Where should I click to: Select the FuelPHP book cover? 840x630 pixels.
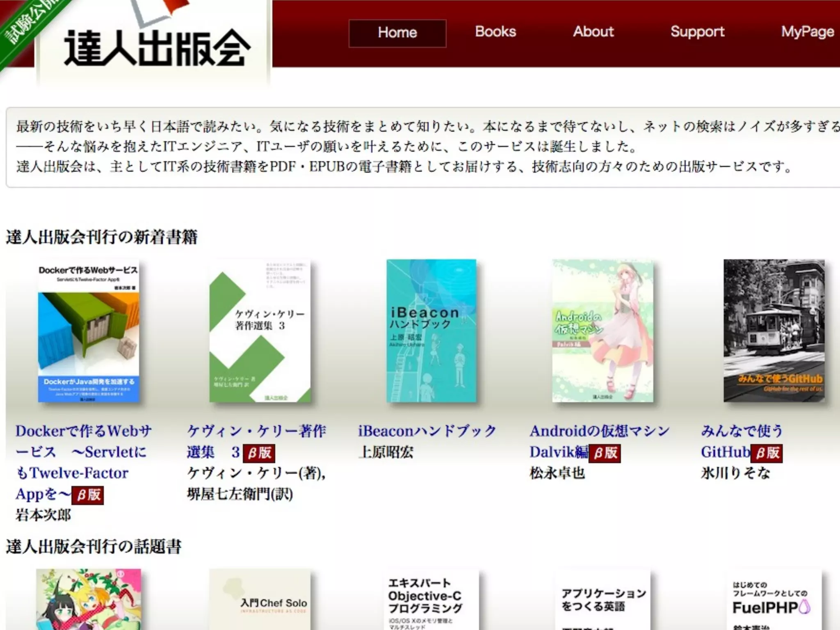(x=774, y=600)
